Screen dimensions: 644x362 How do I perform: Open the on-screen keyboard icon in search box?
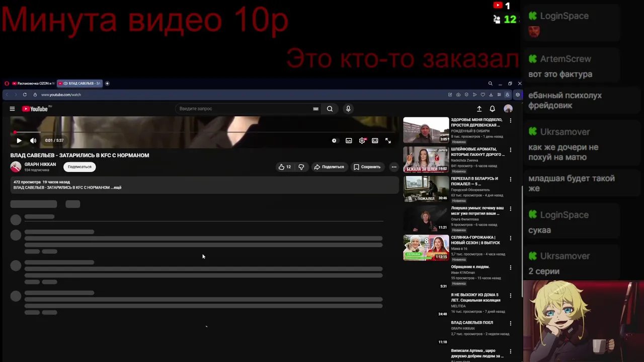(x=315, y=109)
